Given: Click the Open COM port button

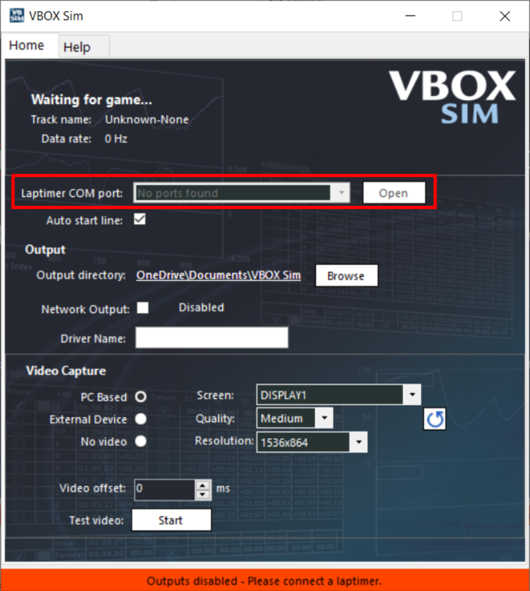Looking at the screenshot, I should pyautogui.click(x=394, y=193).
